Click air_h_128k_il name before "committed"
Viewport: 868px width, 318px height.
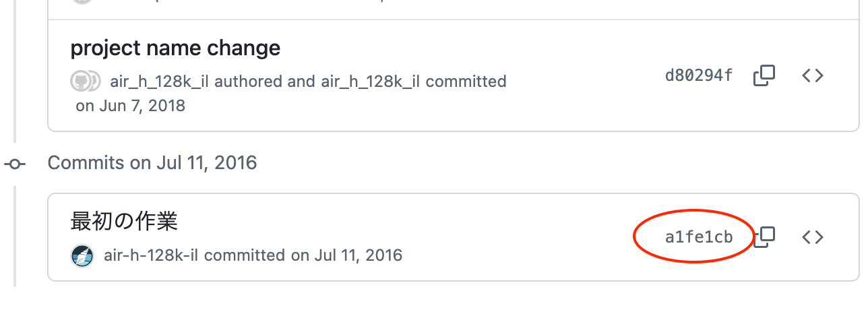pos(371,82)
